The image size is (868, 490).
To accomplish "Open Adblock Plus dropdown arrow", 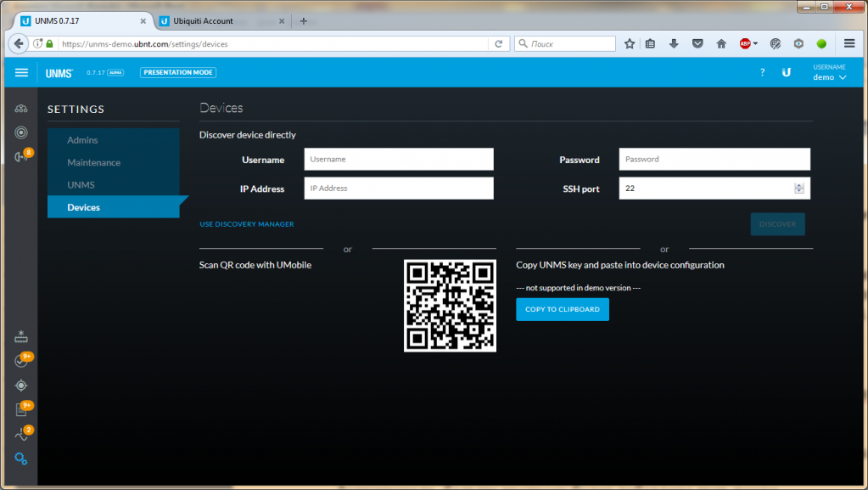I will [x=757, y=43].
